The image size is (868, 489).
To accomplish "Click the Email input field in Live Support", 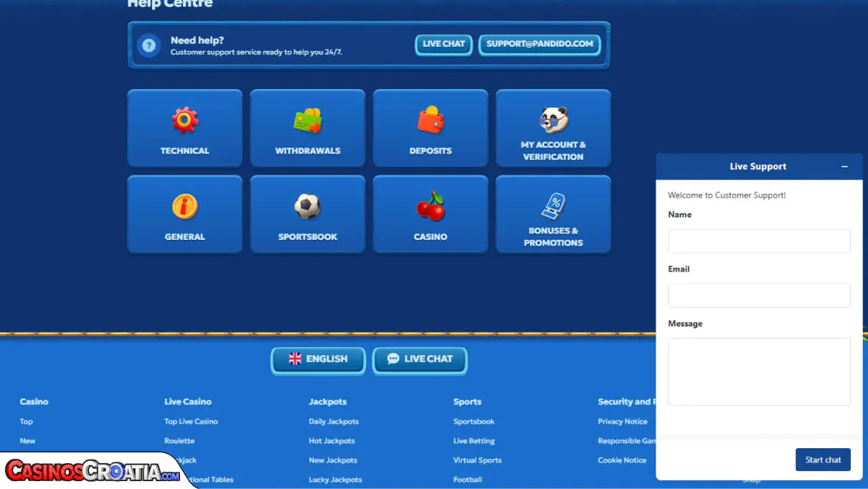I will (759, 295).
